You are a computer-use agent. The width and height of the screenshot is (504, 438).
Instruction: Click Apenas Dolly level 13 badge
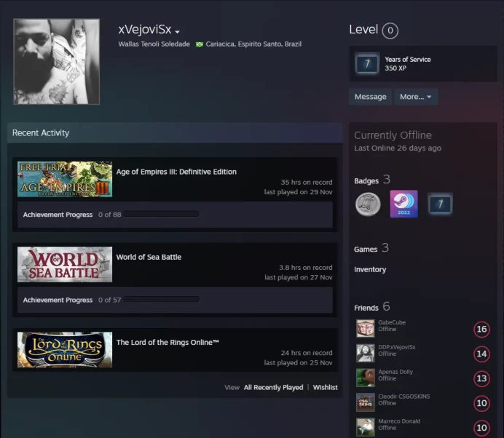coord(481,378)
